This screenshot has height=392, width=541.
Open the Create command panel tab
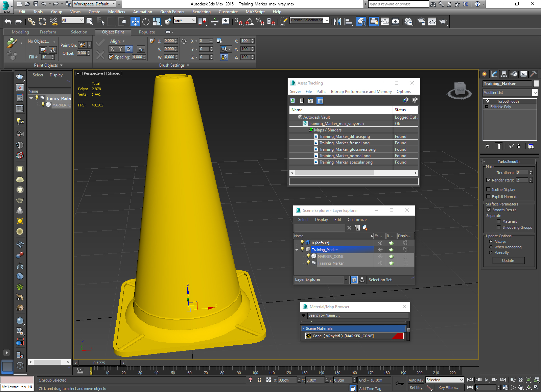tap(485, 74)
